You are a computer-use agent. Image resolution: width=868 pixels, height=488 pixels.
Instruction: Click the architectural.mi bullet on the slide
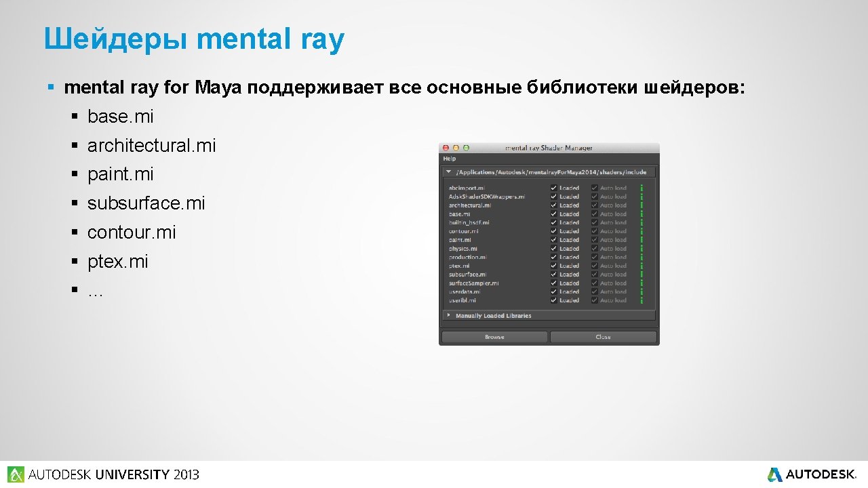(152, 146)
